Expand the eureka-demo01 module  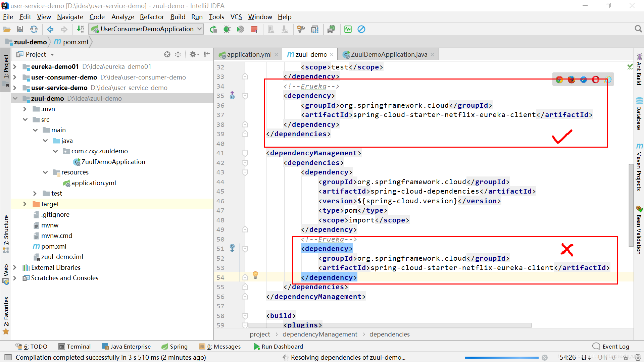pyautogui.click(x=15, y=67)
